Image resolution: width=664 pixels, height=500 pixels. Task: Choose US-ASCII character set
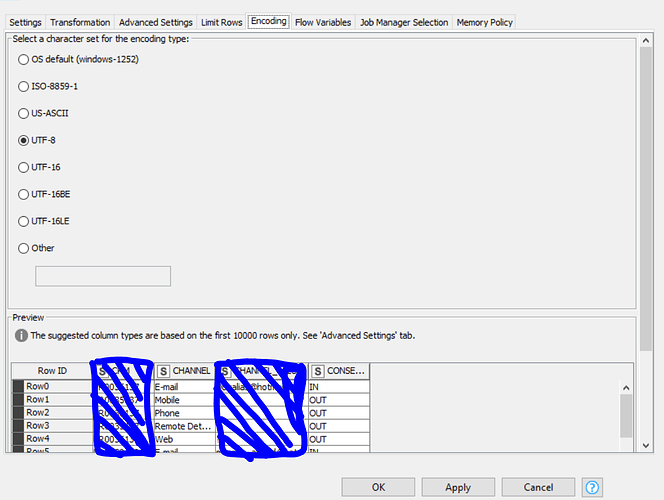click(43, 113)
